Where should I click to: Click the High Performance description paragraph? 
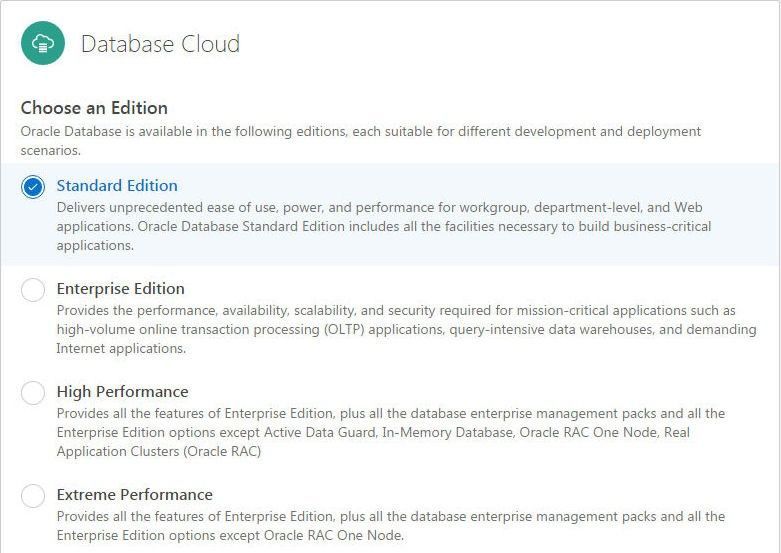click(x=390, y=432)
